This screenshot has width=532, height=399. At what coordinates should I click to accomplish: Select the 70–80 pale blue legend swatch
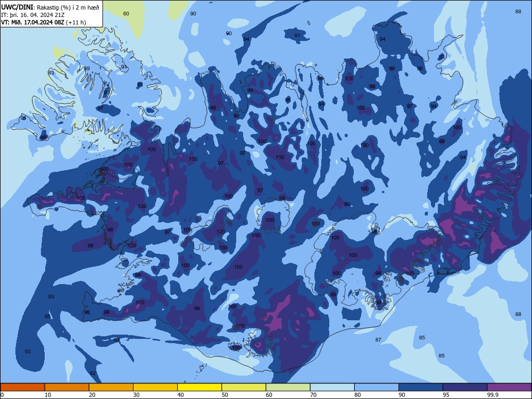point(332,387)
